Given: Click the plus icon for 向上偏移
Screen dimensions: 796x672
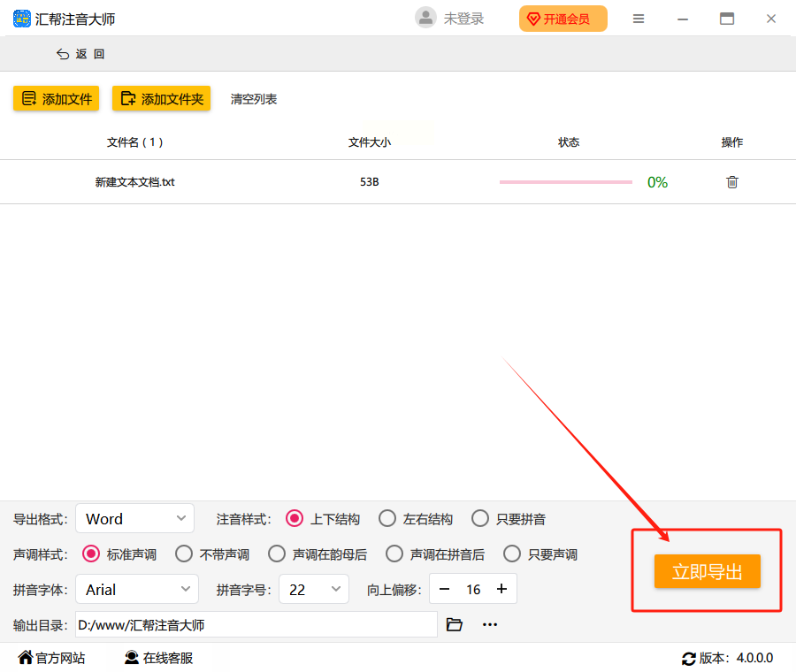Looking at the screenshot, I should click(501, 589).
